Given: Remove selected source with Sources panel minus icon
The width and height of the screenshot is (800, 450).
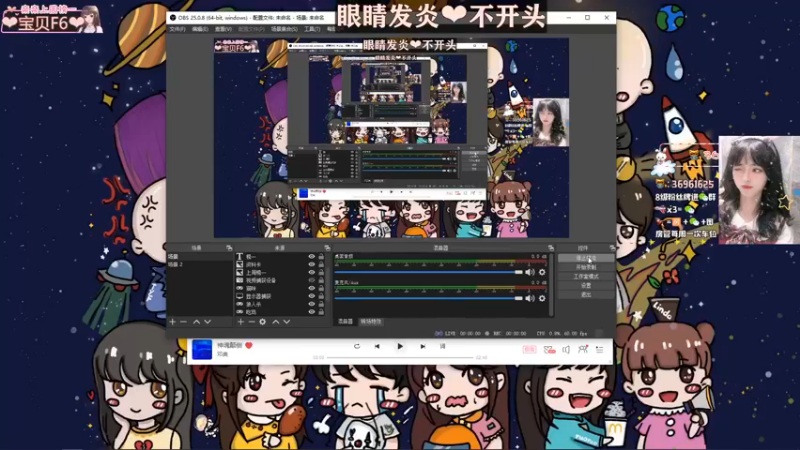Looking at the screenshot, I should pyautogui.click(x=252, y=322).
